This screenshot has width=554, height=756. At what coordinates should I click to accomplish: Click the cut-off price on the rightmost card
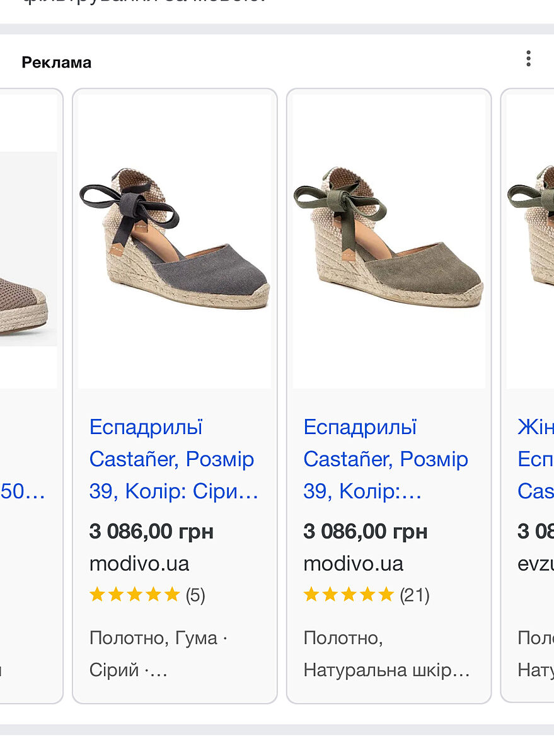[535, 532]
